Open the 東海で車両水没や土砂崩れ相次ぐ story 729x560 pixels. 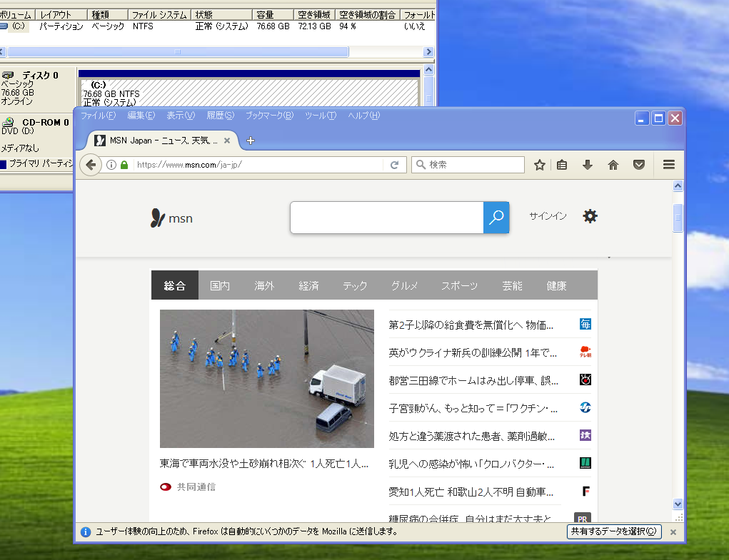point(264,464)
